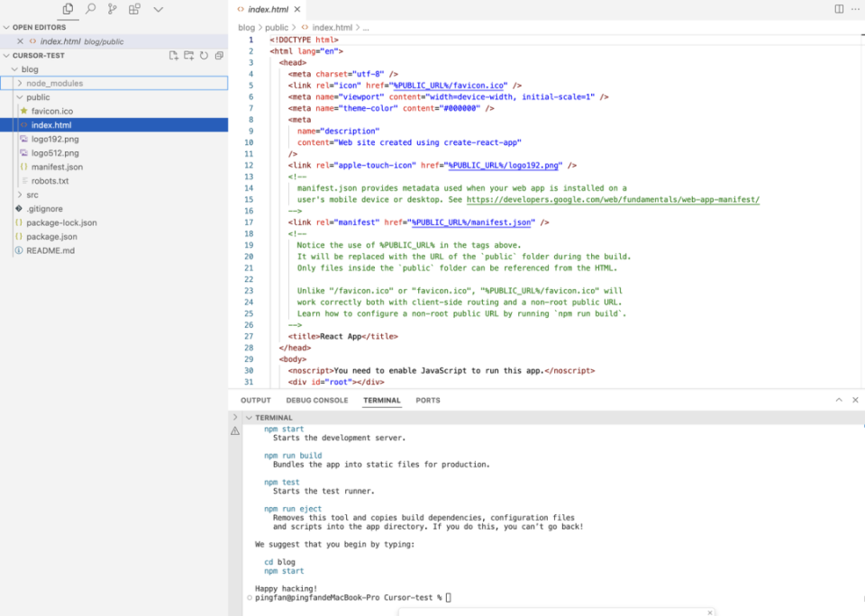The height and width of the screenshot is (616, 865).
Task: Open the Search view icon
Action: pos(90,9)
